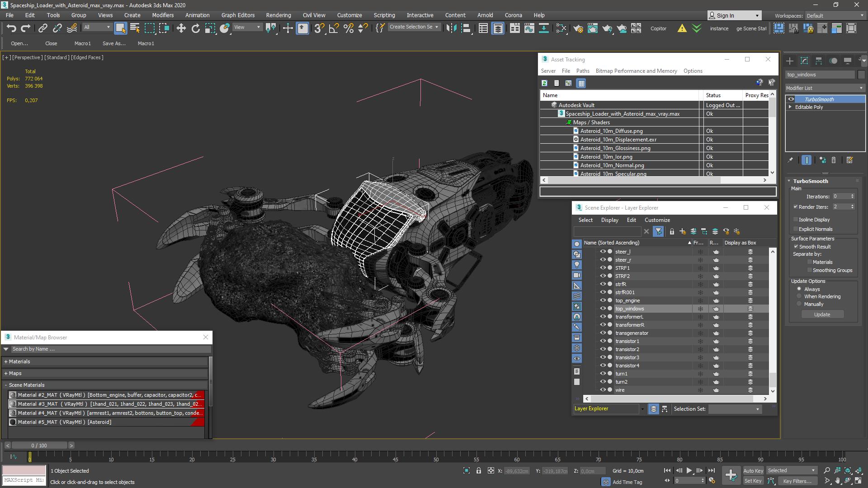Click the Sign In button
Screen dimensions: 868x488
pyautogui.click(x=734, y=15)
